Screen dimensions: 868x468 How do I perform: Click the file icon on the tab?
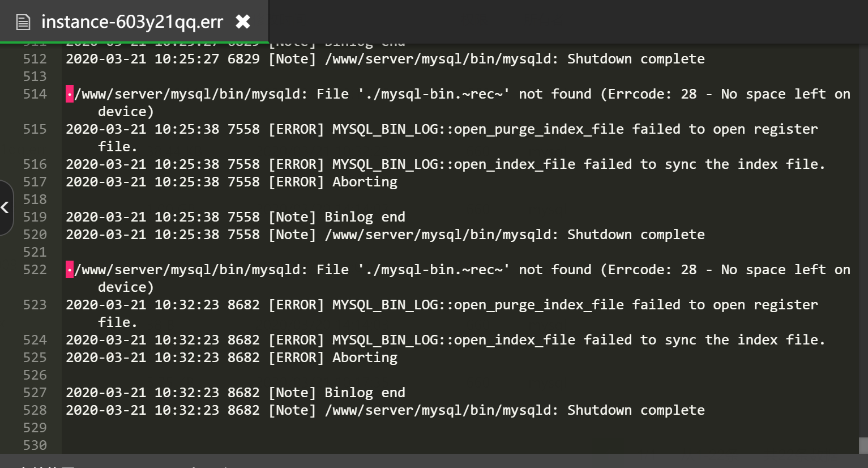click(x=23, y=22)
